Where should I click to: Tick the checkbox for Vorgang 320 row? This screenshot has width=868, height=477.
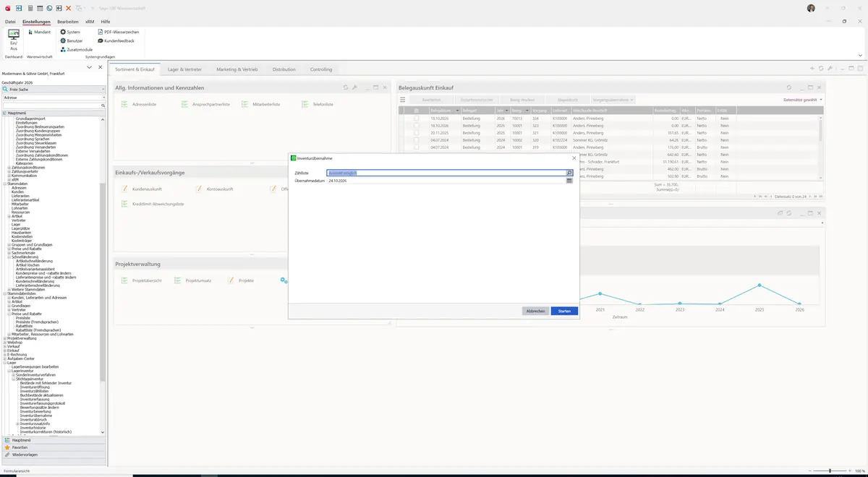[x=417, y=140]
